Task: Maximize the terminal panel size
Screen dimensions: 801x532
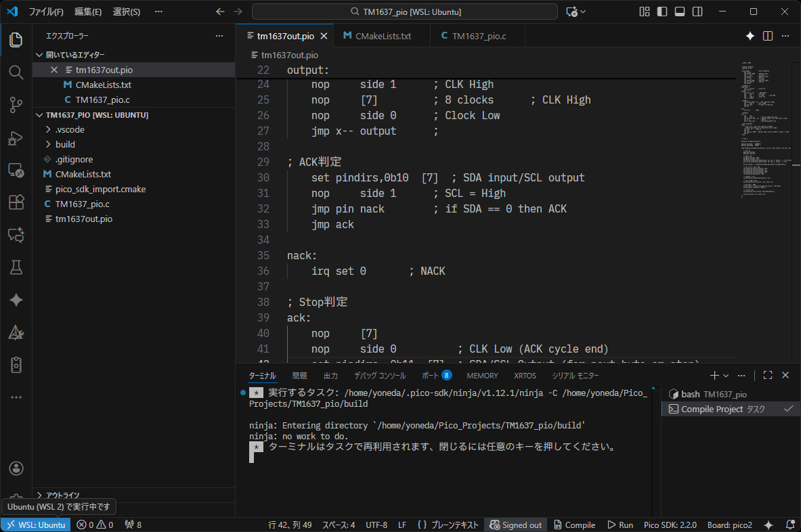Action: click(x=768, y=375)
